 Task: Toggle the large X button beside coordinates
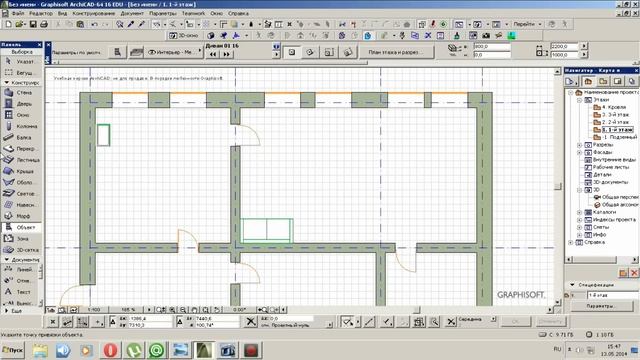click(x=251, y=322)
